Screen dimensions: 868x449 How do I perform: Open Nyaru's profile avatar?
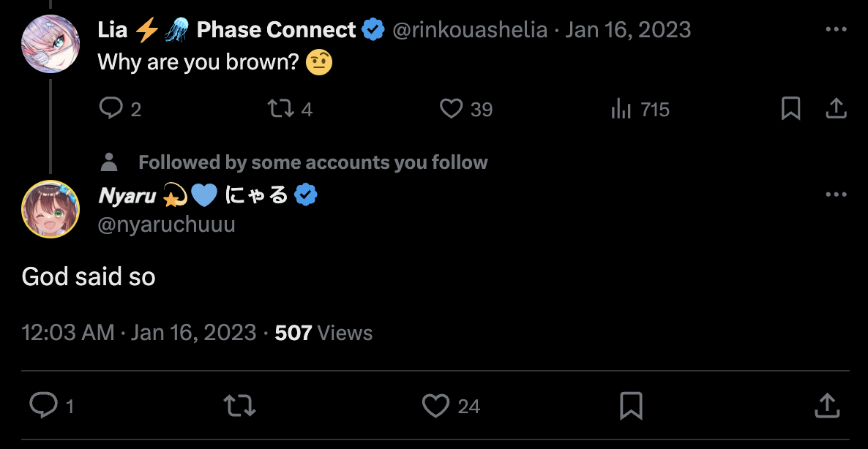pyautogui.click(x=50, y=208)
